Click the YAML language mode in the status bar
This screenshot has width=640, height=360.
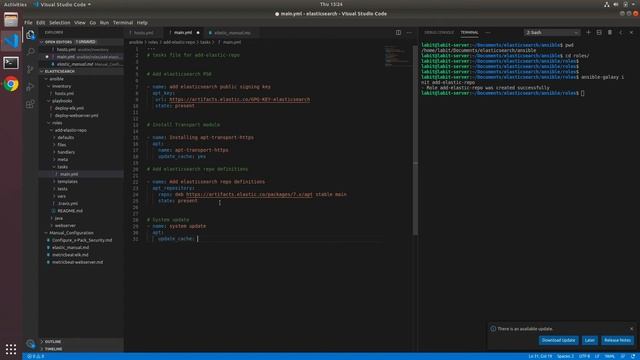pyautogui.click(x=609, y=356)
